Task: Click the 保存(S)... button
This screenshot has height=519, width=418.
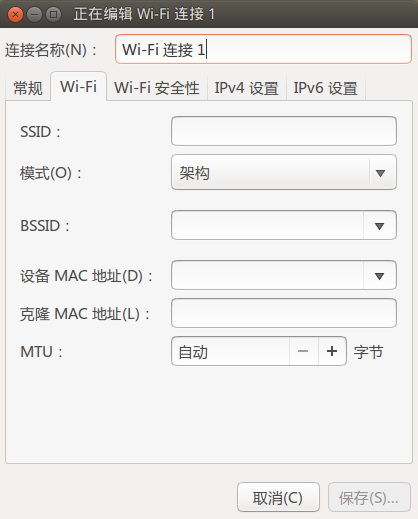Action: (369, 498)
